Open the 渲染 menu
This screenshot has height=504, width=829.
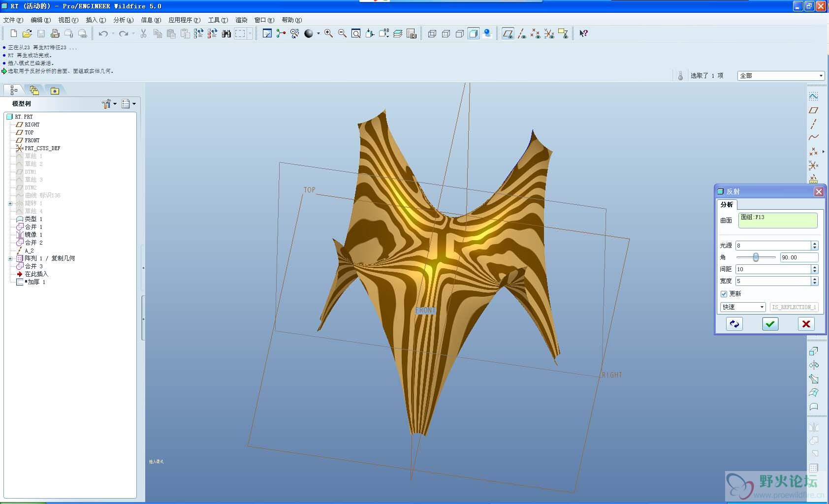click(241, 20)
